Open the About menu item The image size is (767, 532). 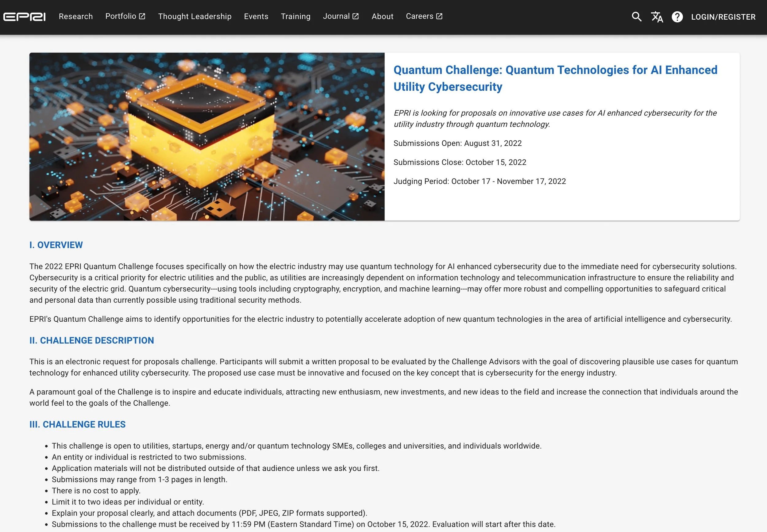tap(383, 16)
